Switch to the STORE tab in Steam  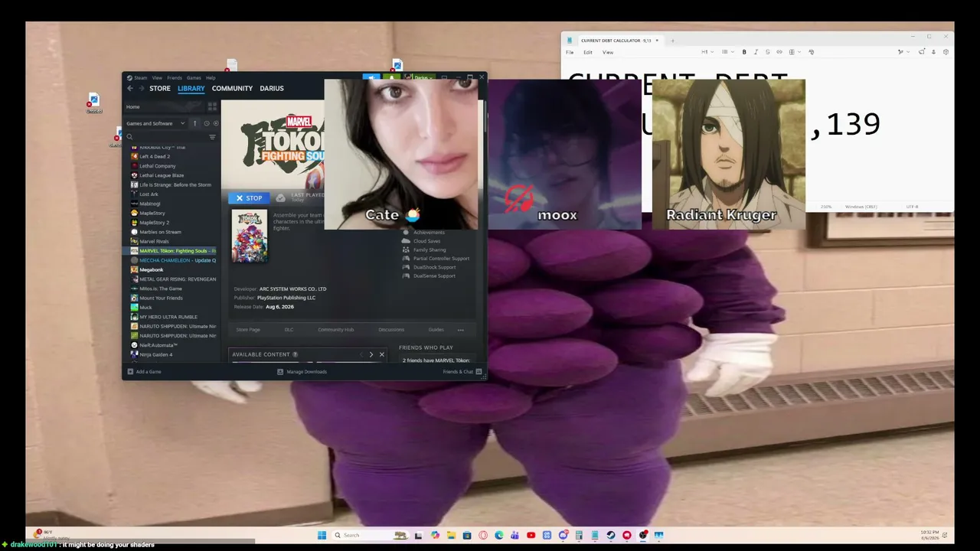pyautogui.click(x=160, y=88)
